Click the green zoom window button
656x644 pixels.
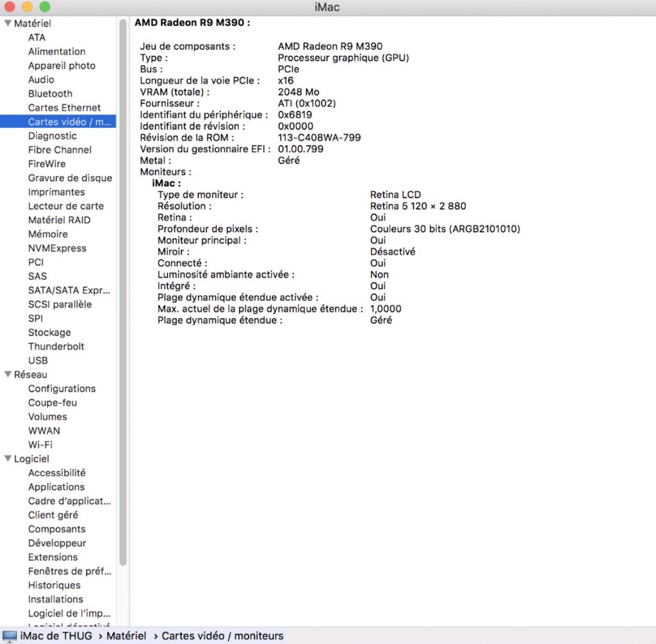pos(45,6)
